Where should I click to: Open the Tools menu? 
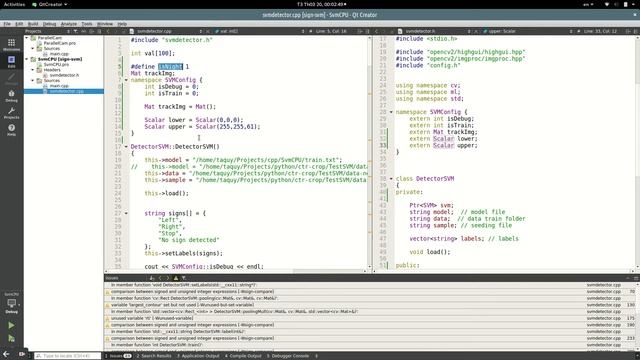coord(87,24)
